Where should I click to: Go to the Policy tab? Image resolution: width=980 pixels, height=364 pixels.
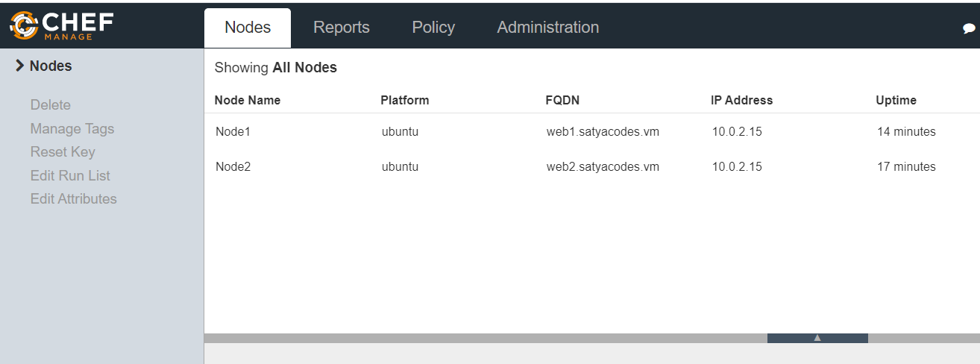(x=433, y=28)
